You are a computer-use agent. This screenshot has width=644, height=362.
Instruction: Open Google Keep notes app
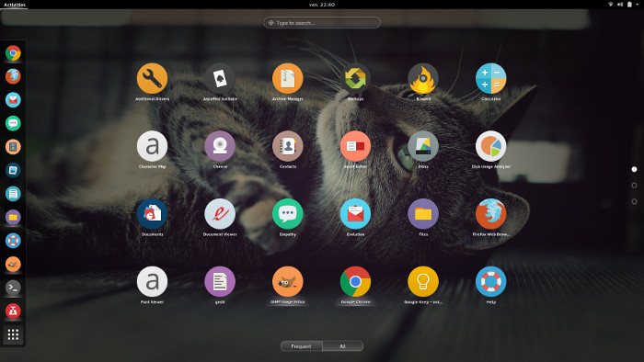point(423,281)
